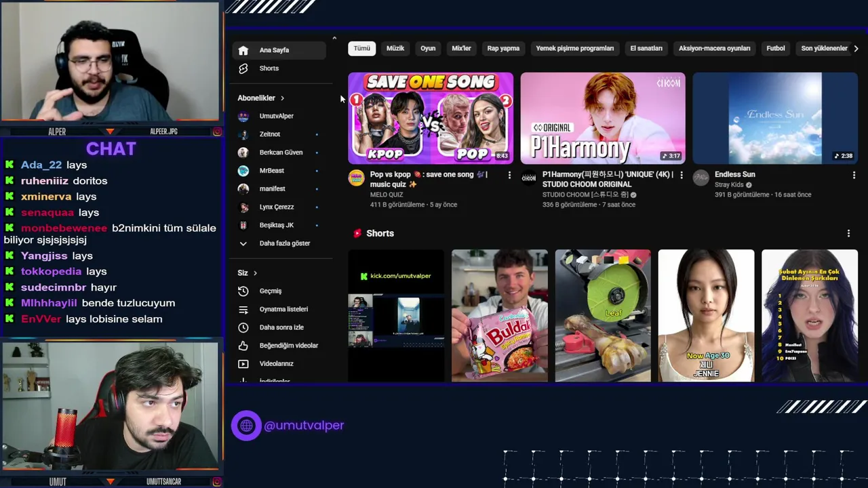
Task: Open the Berkcan Güven channel avatar
Action: click(243, 152)
